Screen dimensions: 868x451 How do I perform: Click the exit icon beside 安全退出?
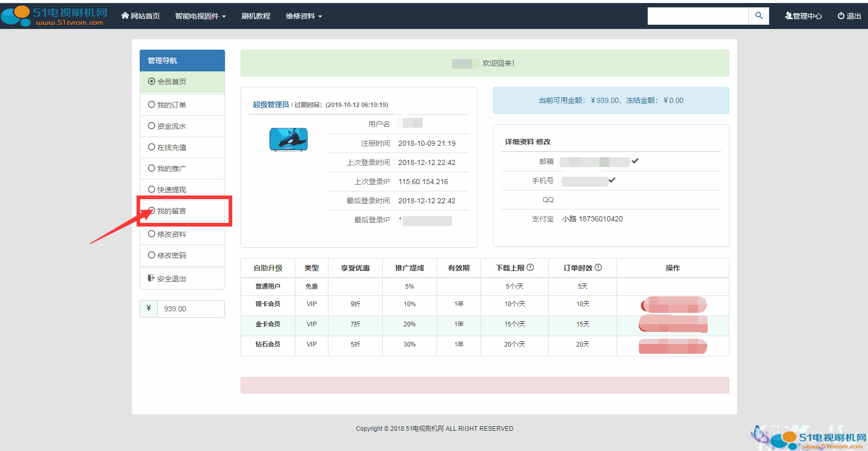151,278
